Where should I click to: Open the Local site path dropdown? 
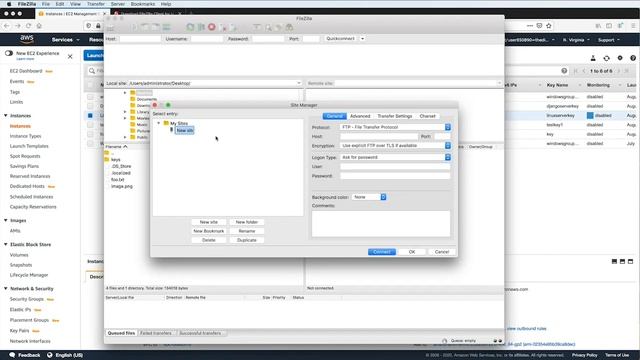299,83
